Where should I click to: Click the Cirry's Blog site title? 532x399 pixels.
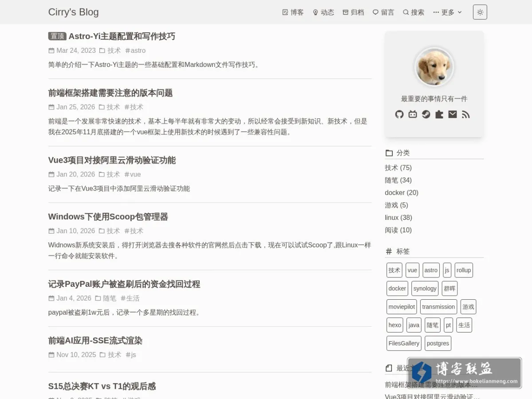[74, 12]
